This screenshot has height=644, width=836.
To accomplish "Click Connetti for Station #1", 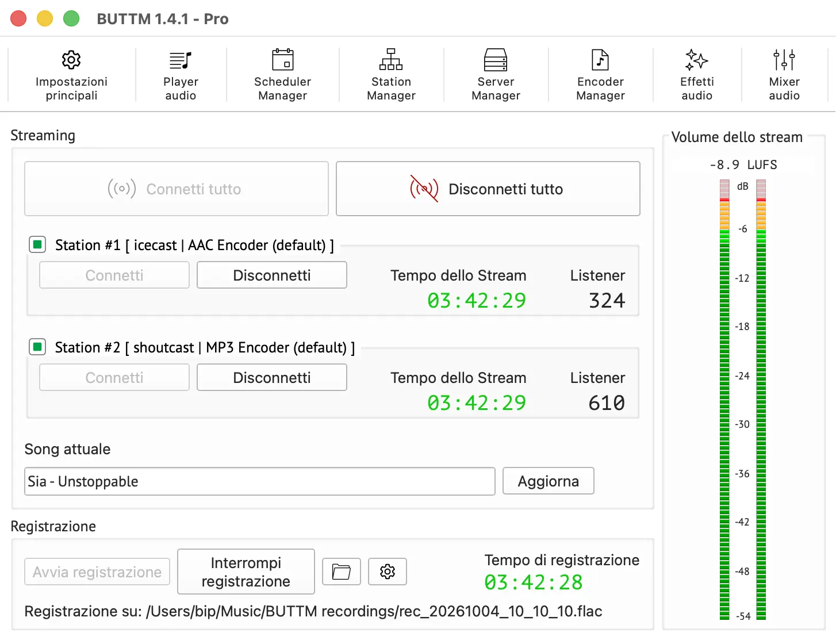I will click(x=114, y=275).
